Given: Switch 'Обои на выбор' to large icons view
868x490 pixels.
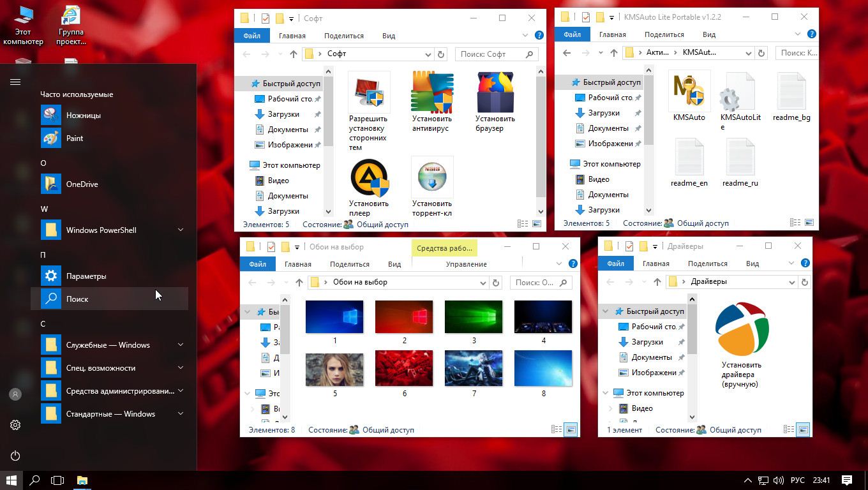Looking at the screenshot, I should [x=571, y=429].
